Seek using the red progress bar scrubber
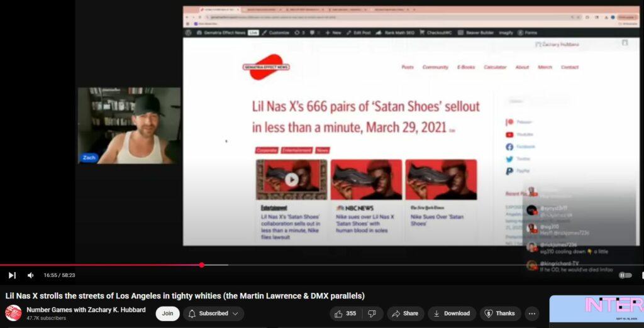 coord(202,265)
